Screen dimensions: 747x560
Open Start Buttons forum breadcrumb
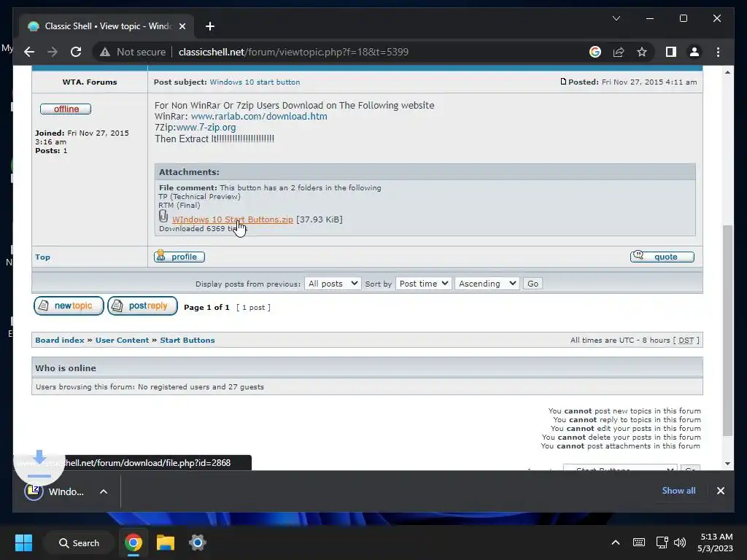pos(187,340)
